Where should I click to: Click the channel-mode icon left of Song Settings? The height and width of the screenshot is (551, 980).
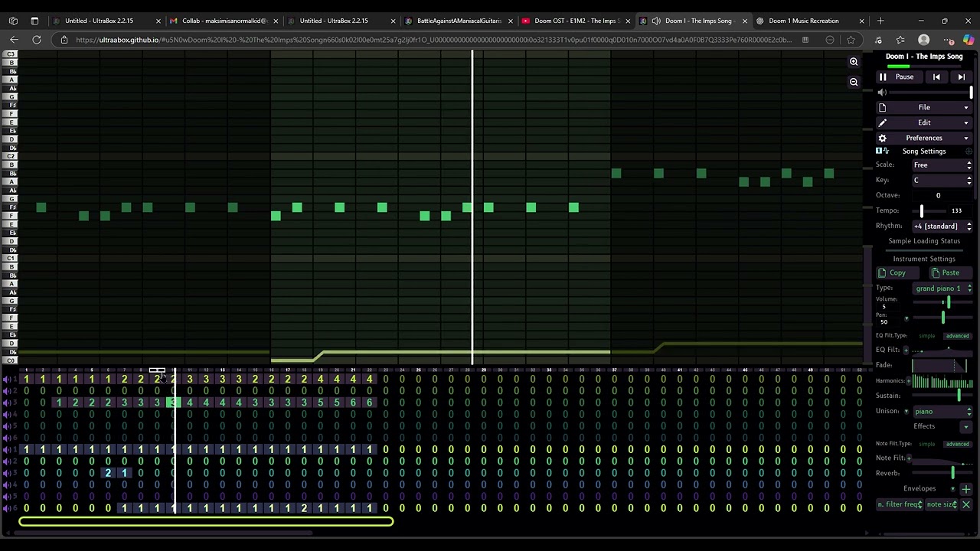click(x=882, y=152)
